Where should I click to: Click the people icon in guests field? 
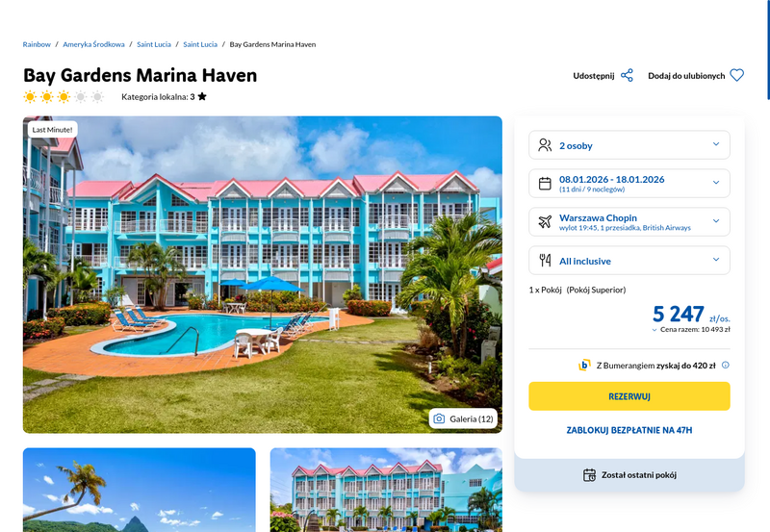click(545, 145)
